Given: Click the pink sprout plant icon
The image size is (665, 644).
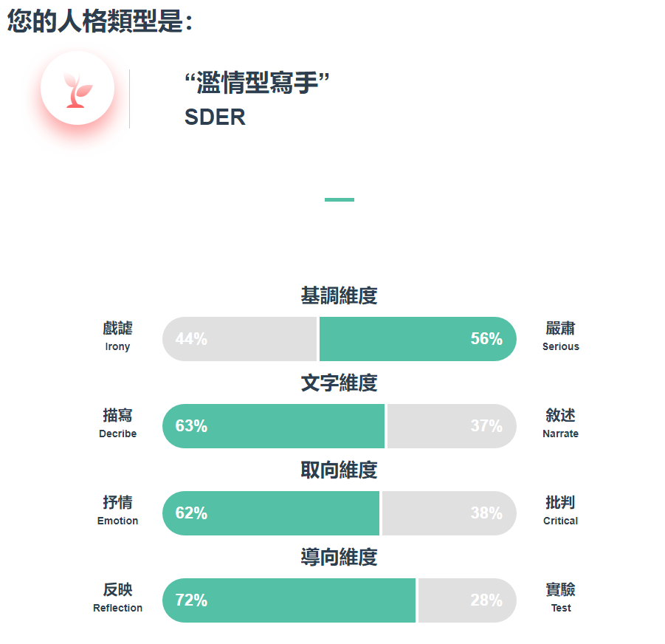Looking at the screenshot, I should click(77, 90).
